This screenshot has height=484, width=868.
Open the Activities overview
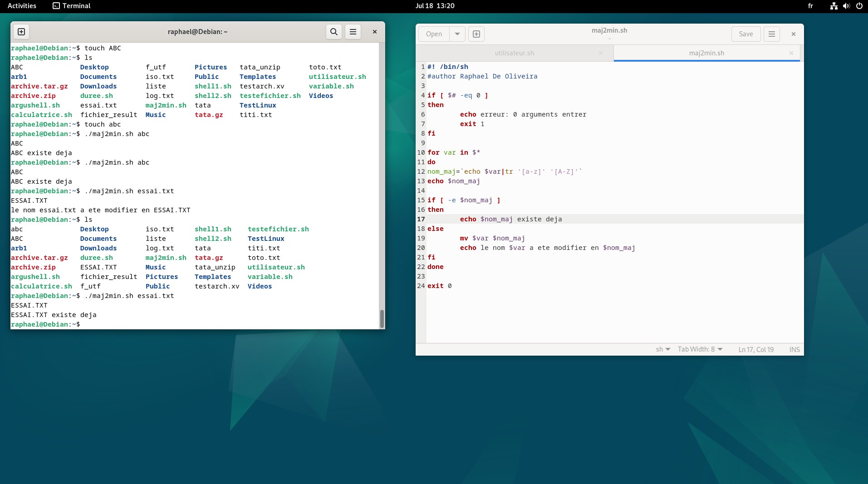(x=22, y=6)
